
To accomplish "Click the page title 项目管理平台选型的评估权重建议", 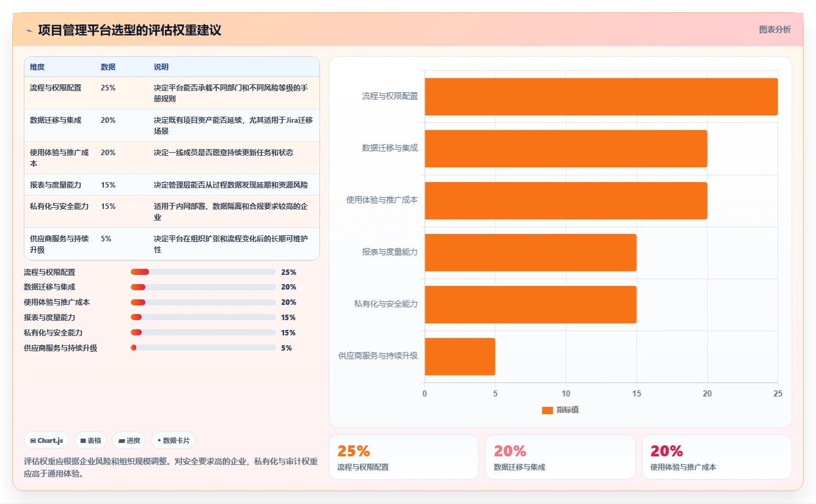I will [129, 30].
